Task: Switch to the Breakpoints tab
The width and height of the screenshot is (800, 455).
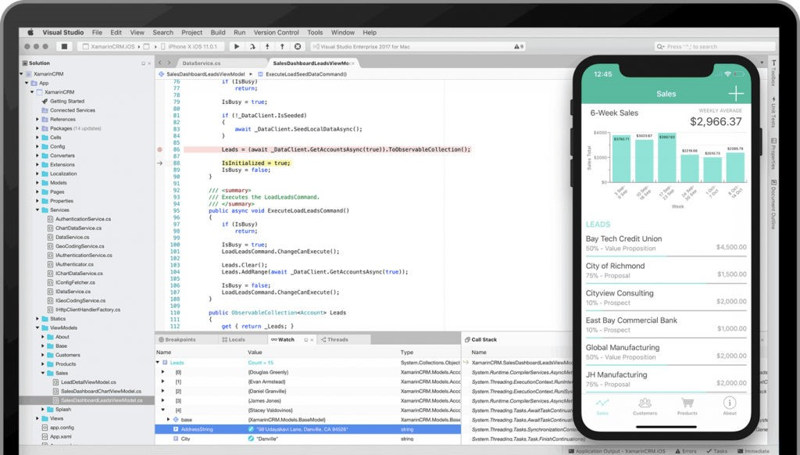Action: pos(178,340)
